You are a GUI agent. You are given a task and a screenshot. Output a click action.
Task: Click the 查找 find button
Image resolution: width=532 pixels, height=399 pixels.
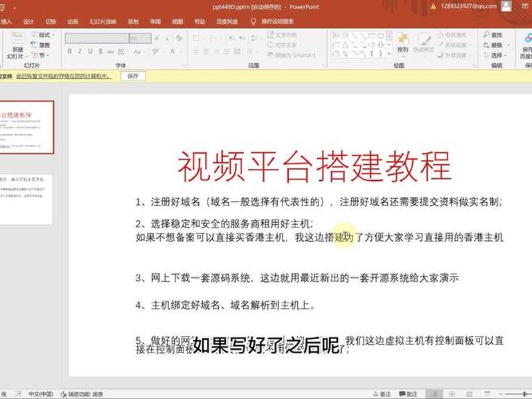click(x=493, y=35)
